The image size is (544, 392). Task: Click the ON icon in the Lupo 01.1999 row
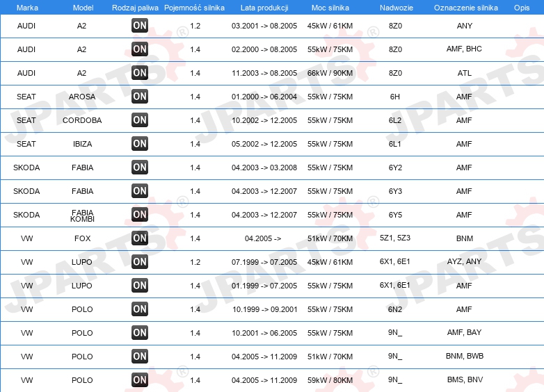pyautogui.click(x=140, y=285)
